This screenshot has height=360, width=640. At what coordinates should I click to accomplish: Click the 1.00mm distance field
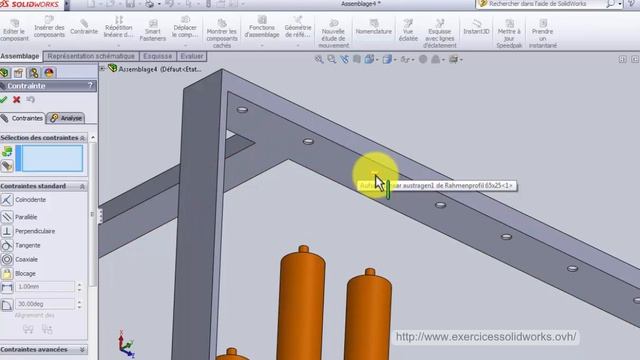45,287
